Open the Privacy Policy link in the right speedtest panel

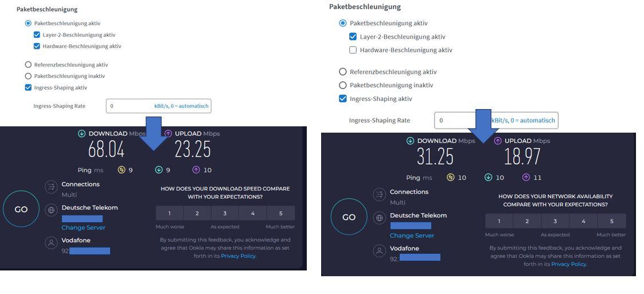coord(568,264)
